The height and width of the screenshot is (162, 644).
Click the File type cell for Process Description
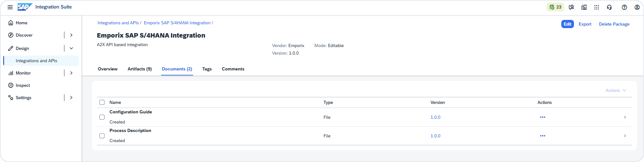pos(327,136)
